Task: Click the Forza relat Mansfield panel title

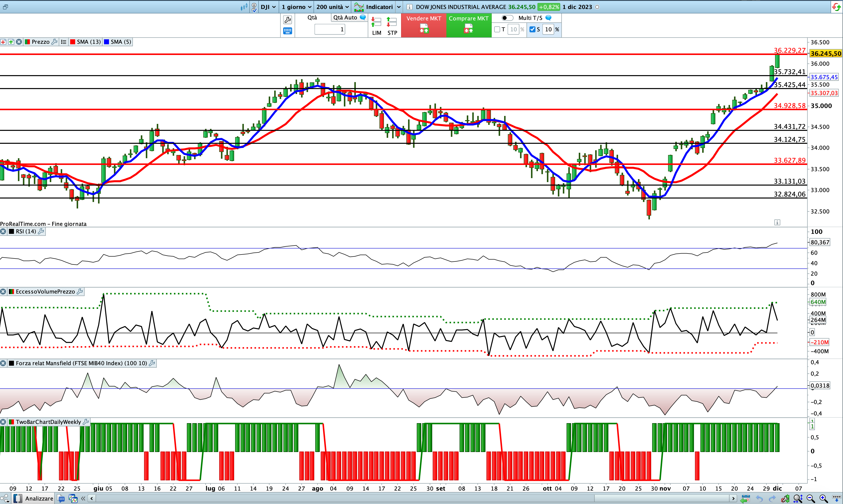Action: click(81, 363)
